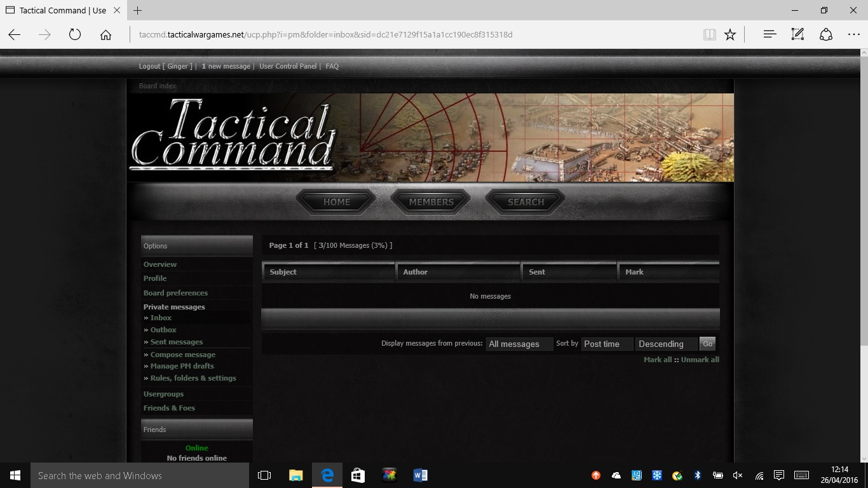Viewport: 868px width, 488px height.
Task: Open Make a Web Note icon
Action: pyautogui.click(x=797, y=35)
